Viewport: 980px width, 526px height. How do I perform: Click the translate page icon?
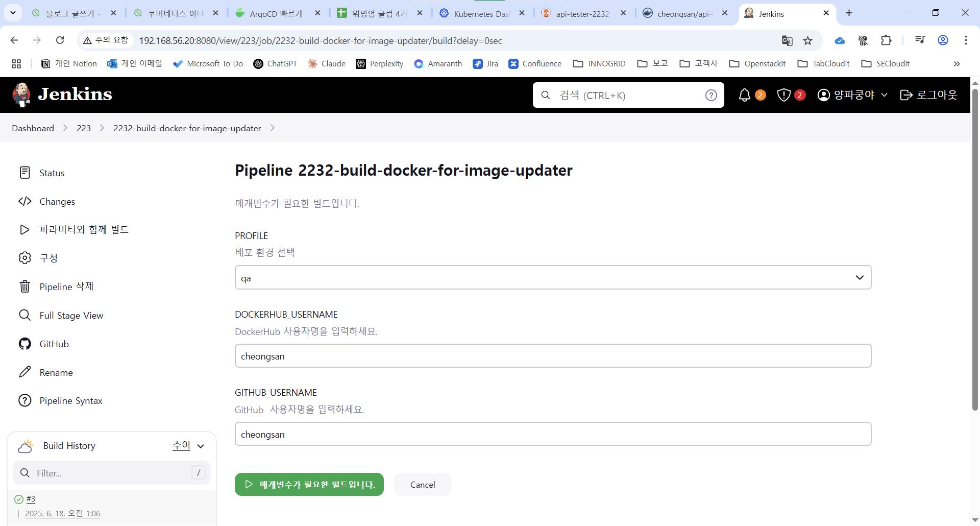[x=787, y=40]
